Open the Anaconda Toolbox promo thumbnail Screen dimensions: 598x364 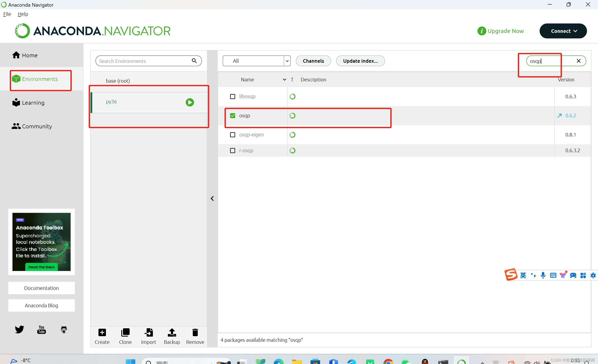click(42, 242)
